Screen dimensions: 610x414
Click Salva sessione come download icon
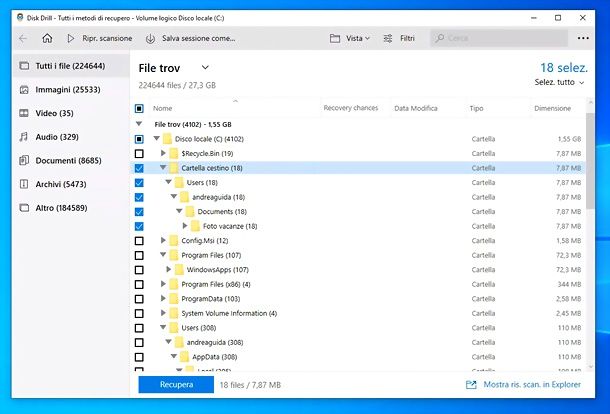pyautogui.click(x=150, y=38)
